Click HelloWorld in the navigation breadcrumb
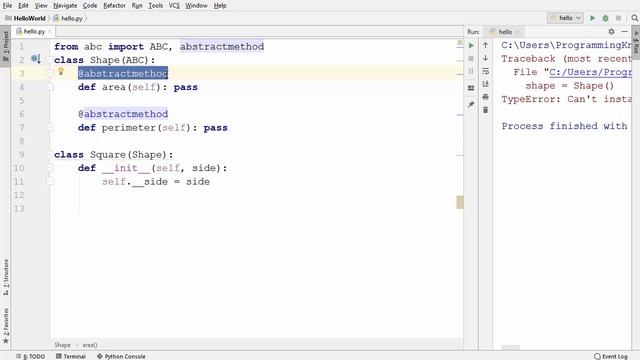Viewport: 640px width, 360px height. [x=25, y=18]
